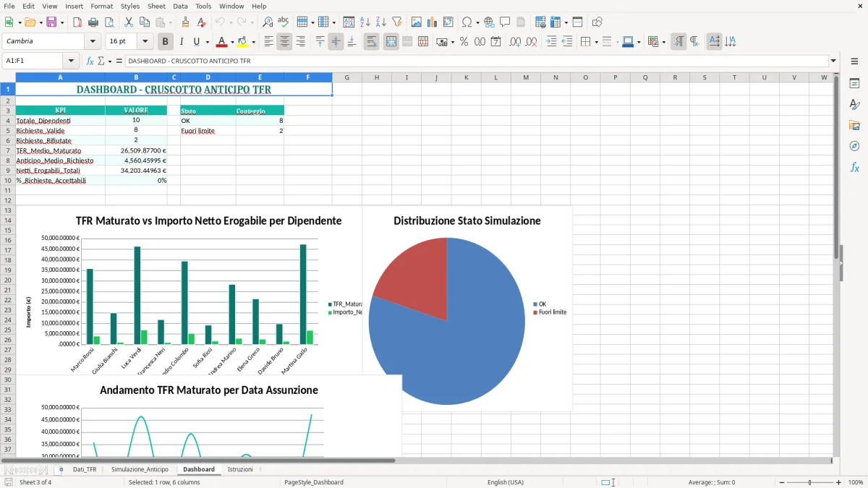Toggle Italic formatting
This screenshot has width=868, height=488.
coord(182,42)
